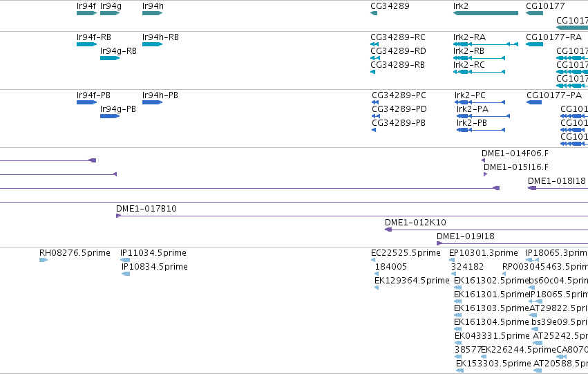Click the Ir94h gene name label

pyautogui.click(x=153, y=6)
